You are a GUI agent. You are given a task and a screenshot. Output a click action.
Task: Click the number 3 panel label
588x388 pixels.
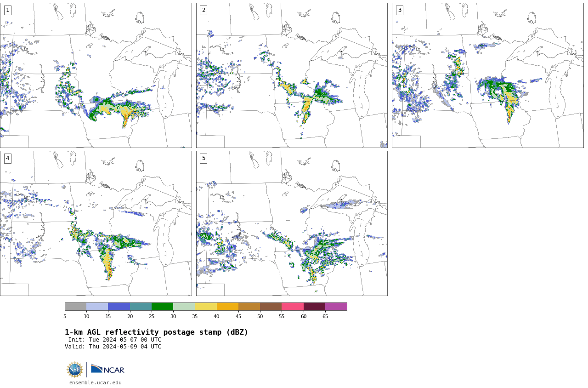click(x=399, y=10)
